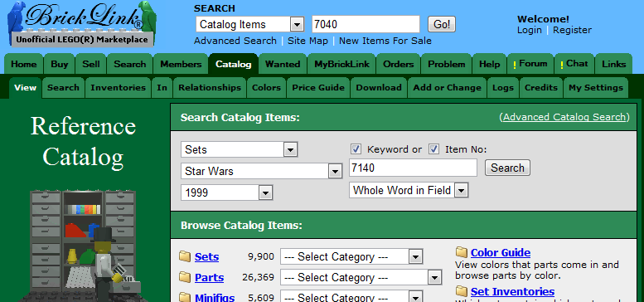
Task: Open the New Items For Sale link
Action: point(385,41)
